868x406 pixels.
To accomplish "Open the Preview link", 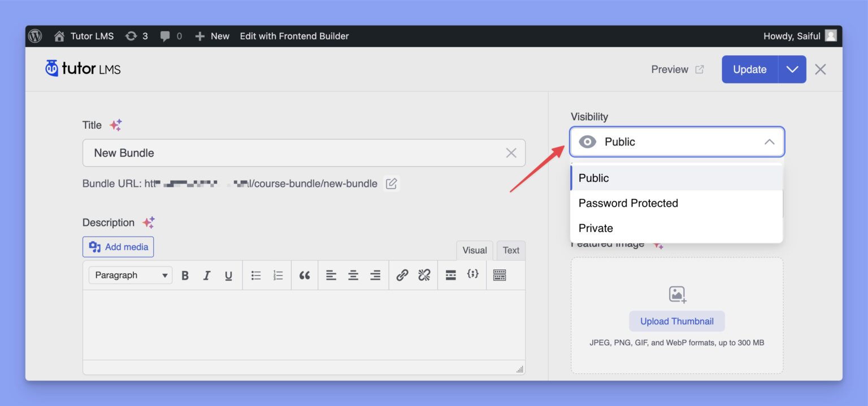I will click(x=677, y=69).
